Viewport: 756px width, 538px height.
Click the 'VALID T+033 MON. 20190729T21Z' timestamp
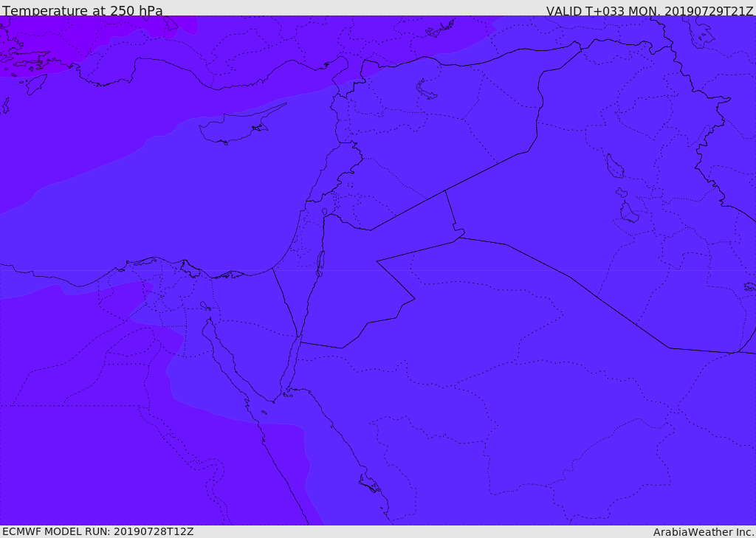pos(650,10)
